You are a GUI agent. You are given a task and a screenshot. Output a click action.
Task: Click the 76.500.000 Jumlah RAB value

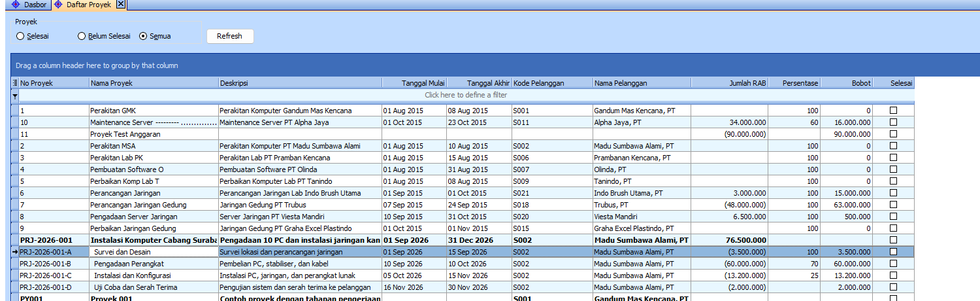tap(729, 240)
